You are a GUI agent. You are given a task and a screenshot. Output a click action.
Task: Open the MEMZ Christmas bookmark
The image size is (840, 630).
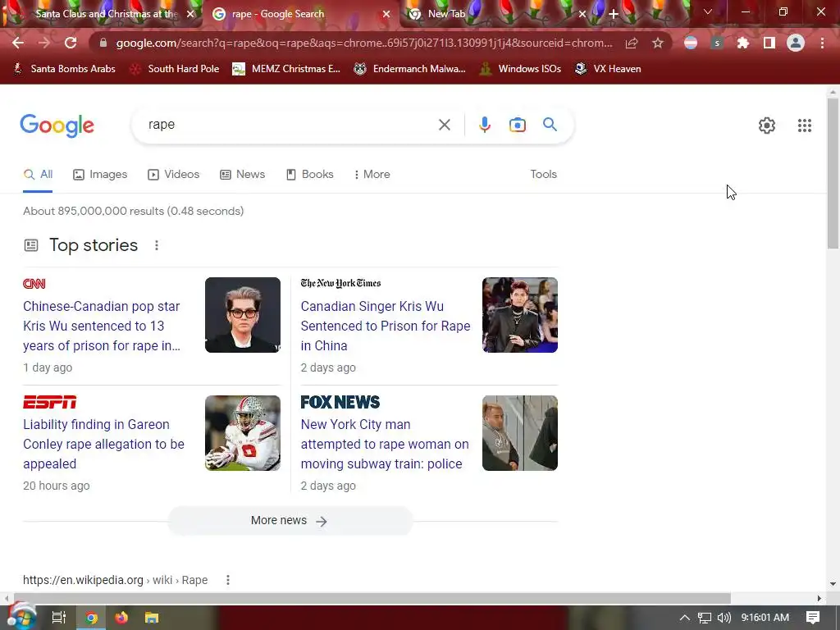point(286,69)
